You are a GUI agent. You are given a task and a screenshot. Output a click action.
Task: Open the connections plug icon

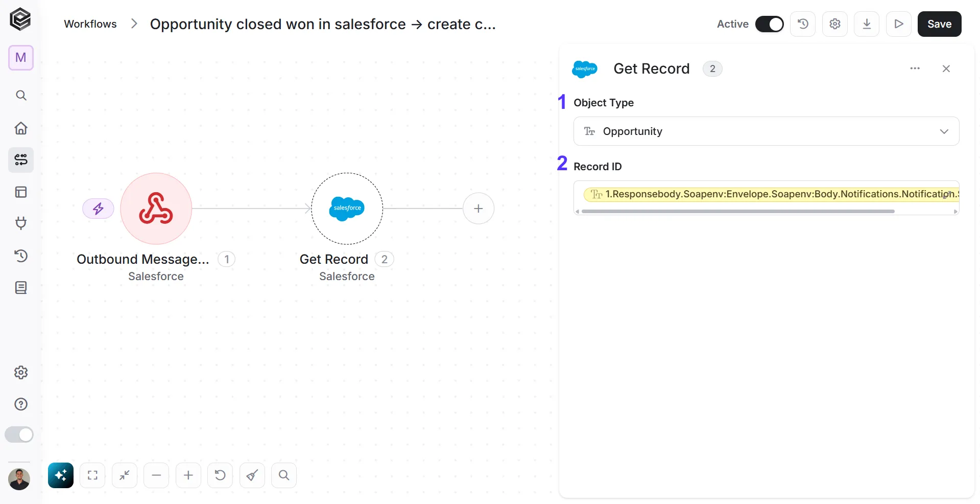[x=21, y=223]
